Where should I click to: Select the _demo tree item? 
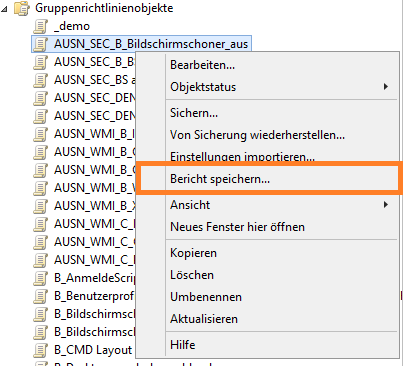(x=72, y=26)
